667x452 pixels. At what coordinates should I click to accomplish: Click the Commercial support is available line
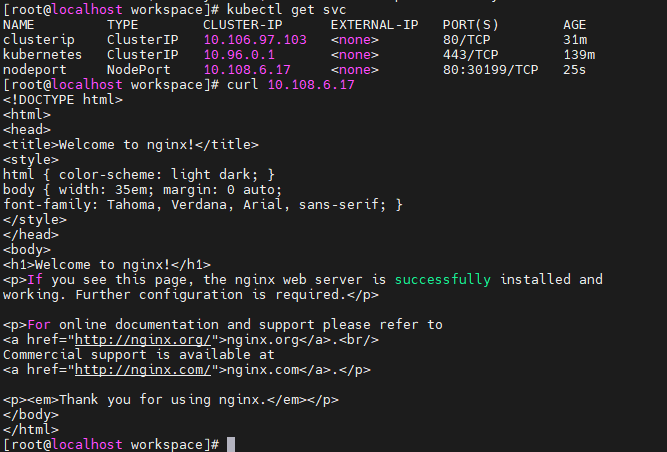pos(139,355)
